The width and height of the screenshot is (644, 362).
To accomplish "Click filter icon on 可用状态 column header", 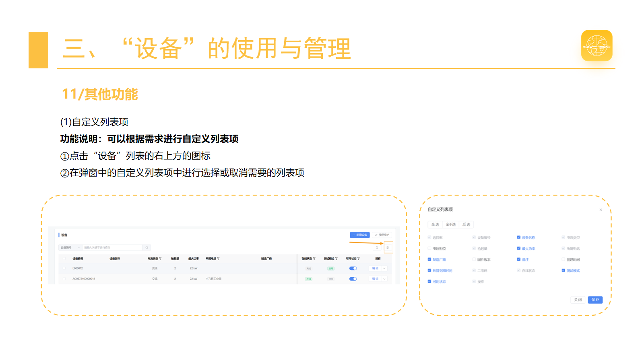I will tap(359, 259).
